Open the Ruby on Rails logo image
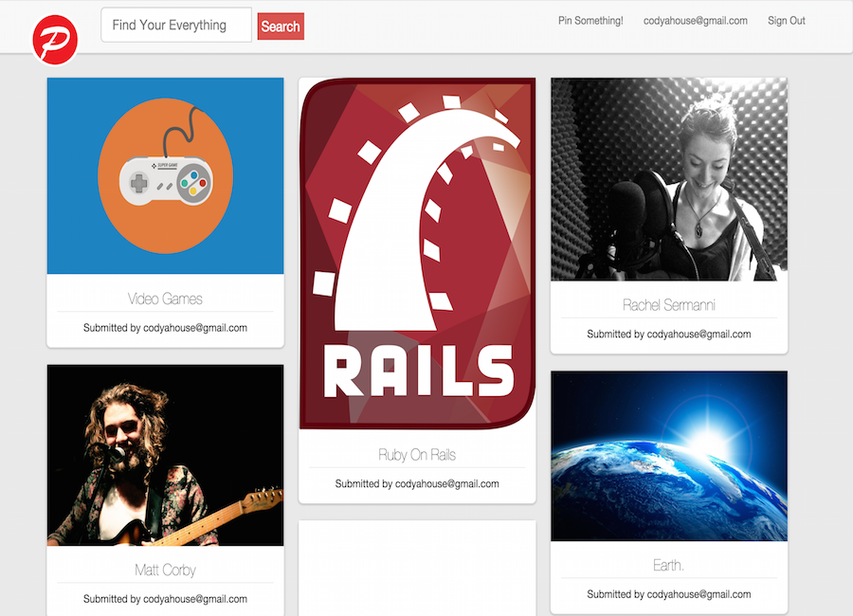This screenshot has width=853, height=616. click(417, 254)
